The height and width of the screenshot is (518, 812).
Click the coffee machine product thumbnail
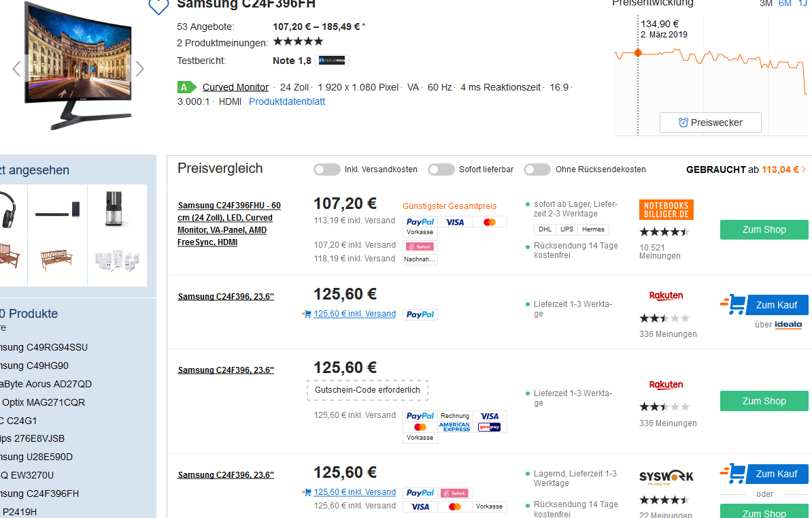click(116, 208)
